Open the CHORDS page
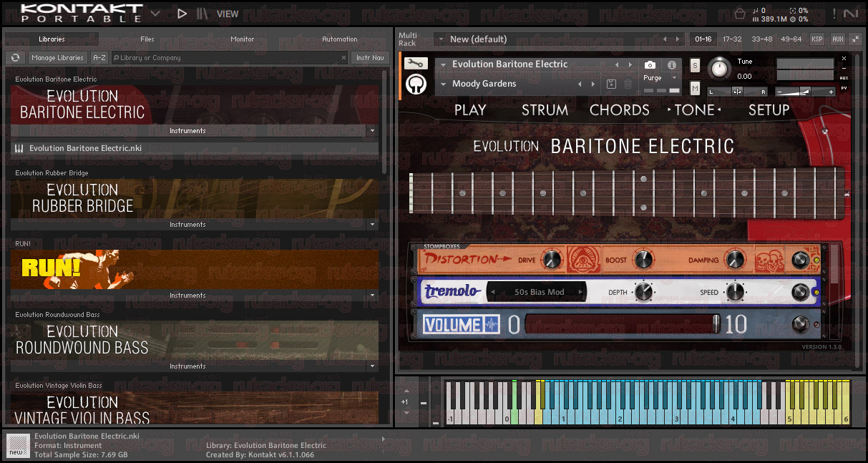Image resolution: width=868 pixels, height=463 pixels. [x=620, y=110]
